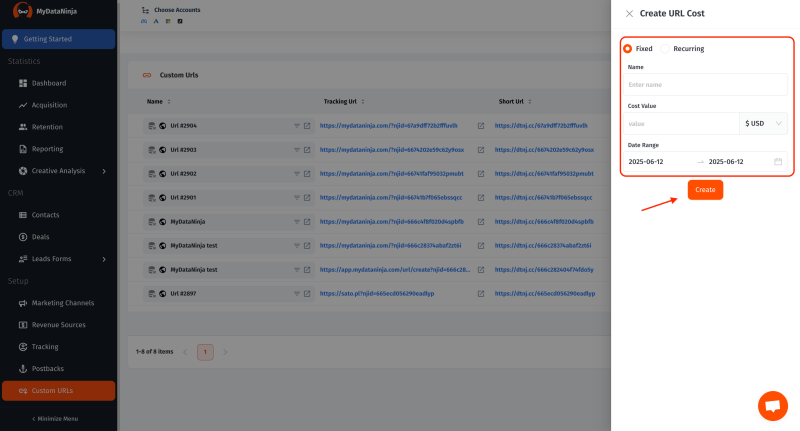
Task: Open short URL dtnj.cc/66741b7f065ebssqcc
Action: click(543, 197)
